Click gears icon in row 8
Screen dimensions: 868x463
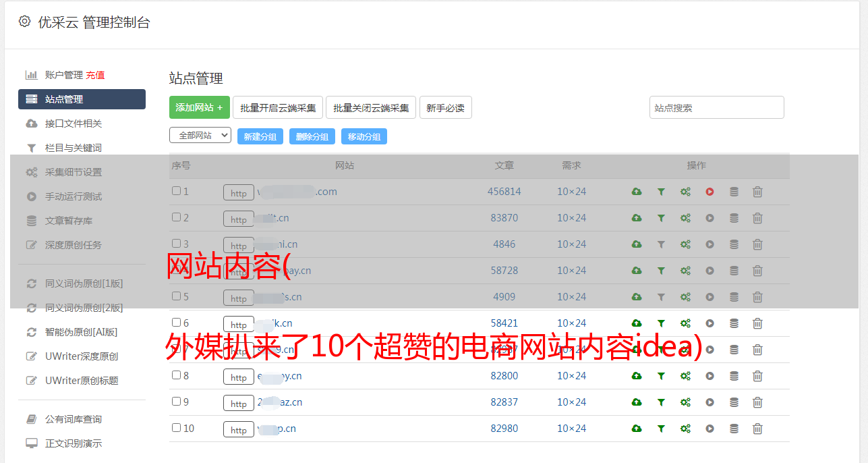tap(685, 376)
